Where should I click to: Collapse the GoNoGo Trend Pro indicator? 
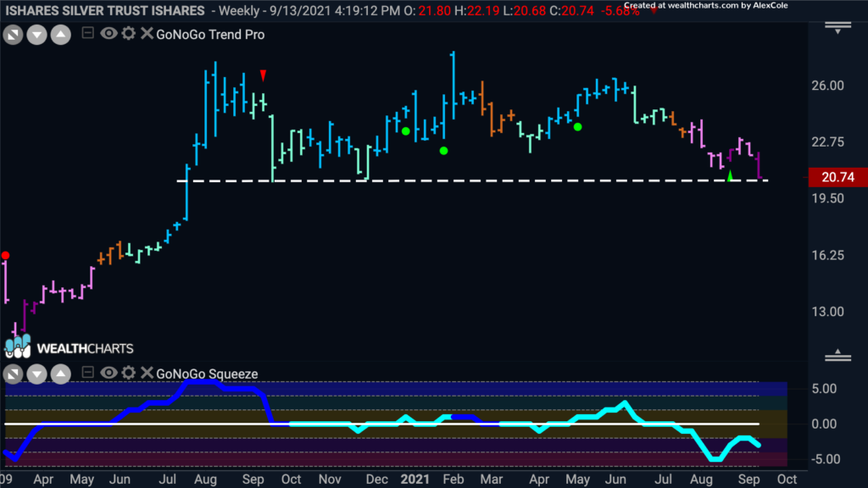coord(87,33)
